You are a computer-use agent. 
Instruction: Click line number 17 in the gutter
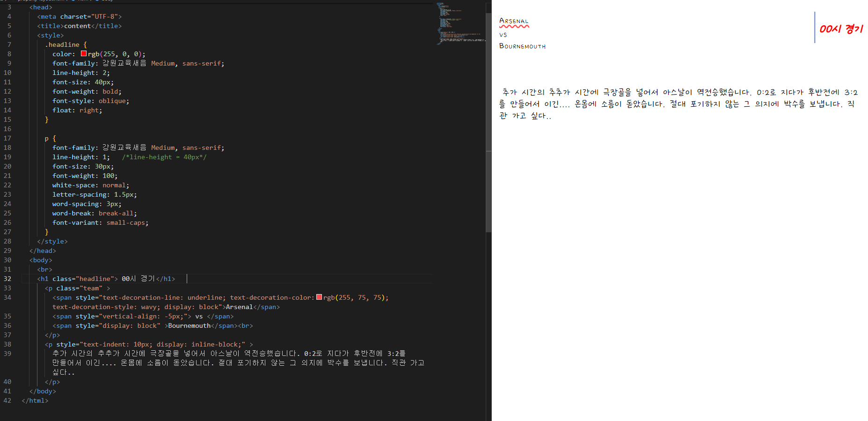[x=7, y=138]
